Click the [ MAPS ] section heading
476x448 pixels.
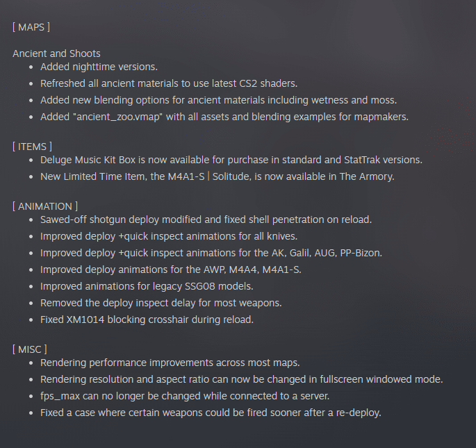(x=31, y=27)
